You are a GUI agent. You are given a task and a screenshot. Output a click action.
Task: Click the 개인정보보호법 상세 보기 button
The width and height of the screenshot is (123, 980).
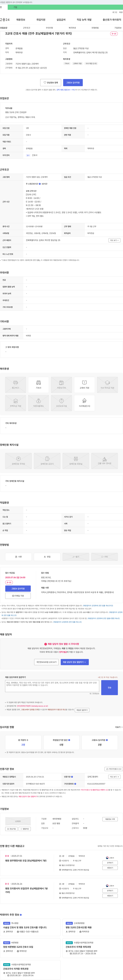(x=47, y=662)
